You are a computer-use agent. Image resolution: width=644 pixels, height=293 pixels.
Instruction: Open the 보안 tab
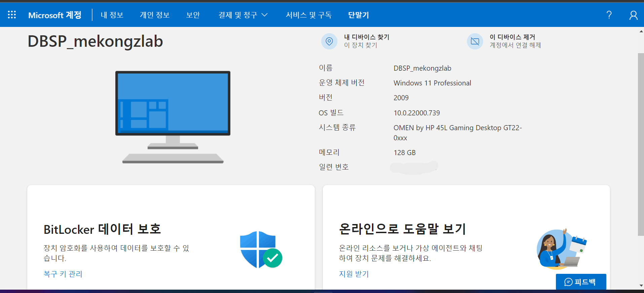193,15
